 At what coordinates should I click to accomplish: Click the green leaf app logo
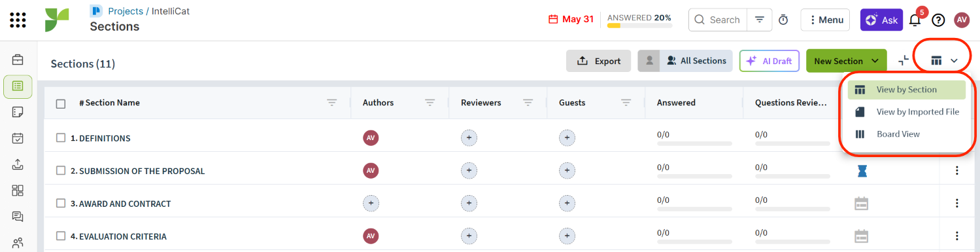pyautogui.click(x=57, y=20)
